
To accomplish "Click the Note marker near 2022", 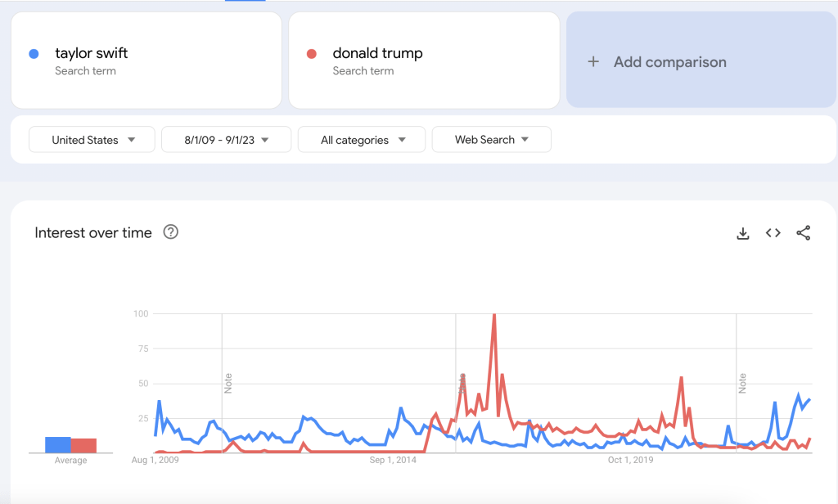I will tap(742, 382).
